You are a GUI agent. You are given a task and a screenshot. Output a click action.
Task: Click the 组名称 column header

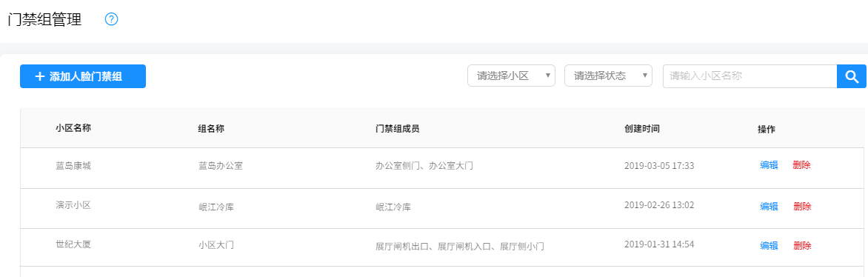point(212,129)
